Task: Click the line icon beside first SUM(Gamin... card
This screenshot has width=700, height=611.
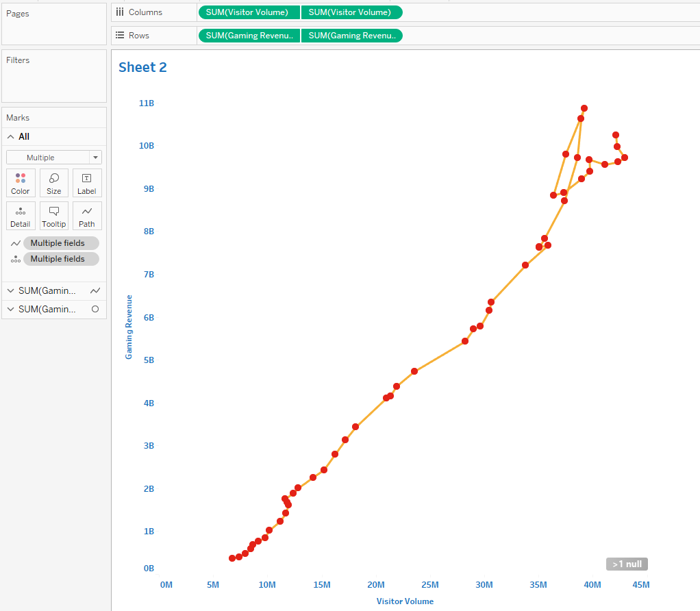Action: tap(95, 290)
